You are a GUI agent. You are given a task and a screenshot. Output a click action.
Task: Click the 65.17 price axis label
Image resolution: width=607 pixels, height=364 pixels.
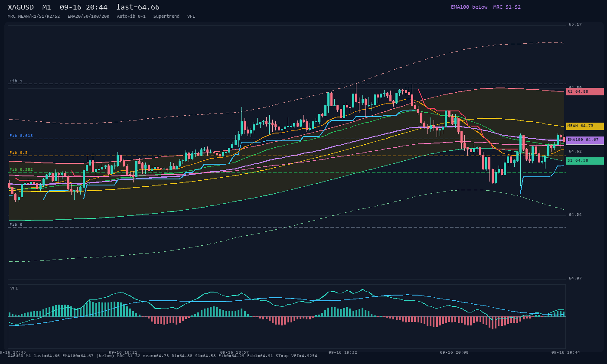[575, 24]
